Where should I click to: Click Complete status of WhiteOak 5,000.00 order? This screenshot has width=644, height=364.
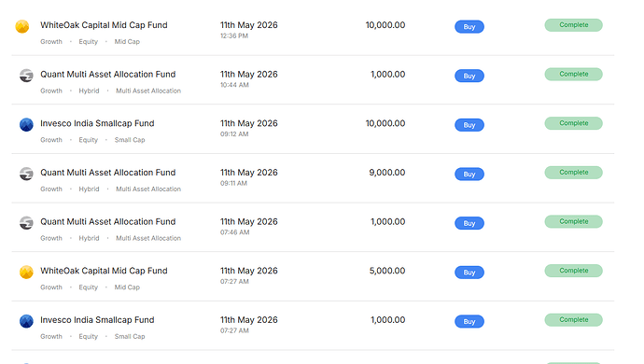tap(573, 271)
